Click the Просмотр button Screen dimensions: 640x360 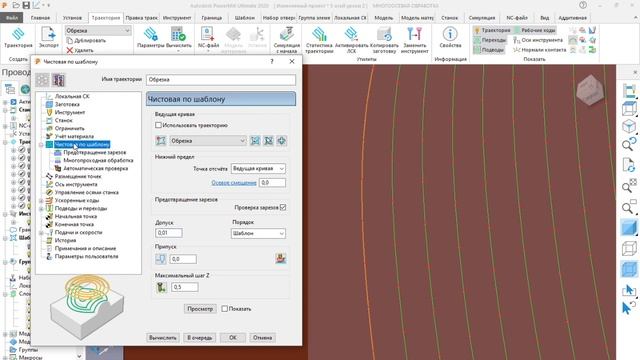pos(200,309)
